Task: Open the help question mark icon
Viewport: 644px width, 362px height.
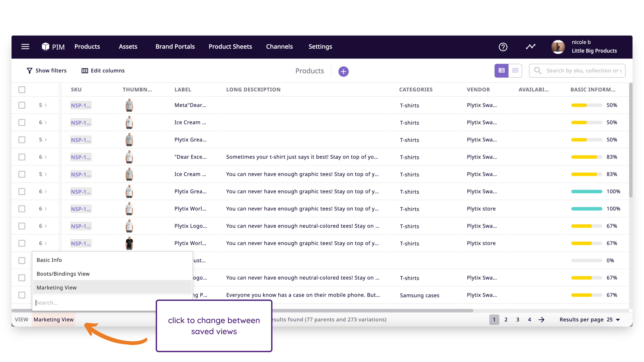Action: coord(503,47)
